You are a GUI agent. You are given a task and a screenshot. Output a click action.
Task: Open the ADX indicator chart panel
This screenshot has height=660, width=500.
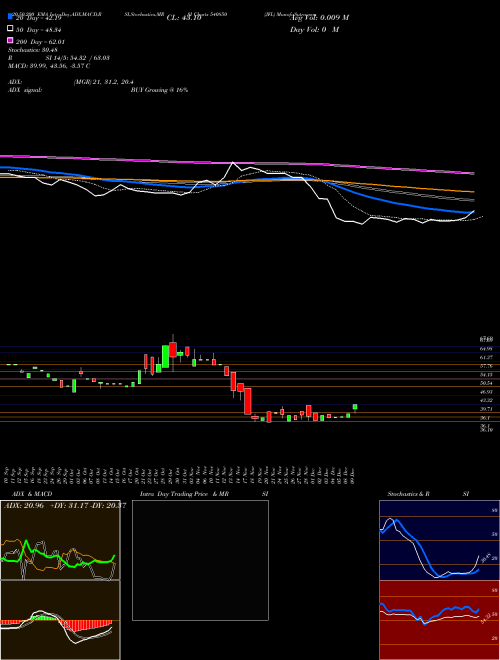pos(60,540)
